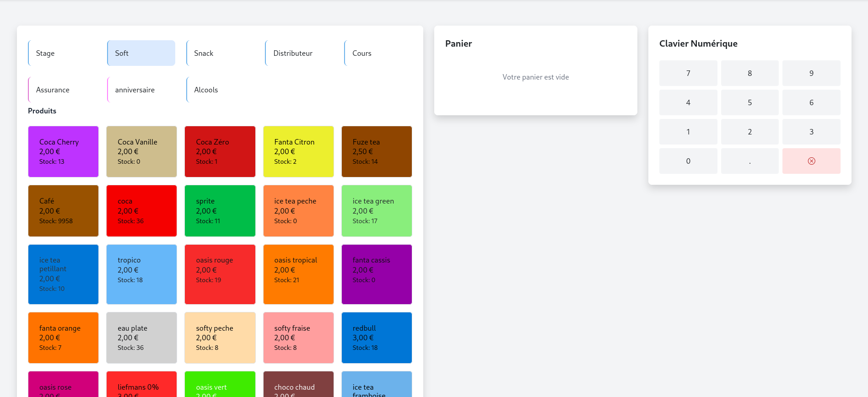Screen dimensions: 868x397
Task: Add eau plate to the cart
Action: click(141, 338)
